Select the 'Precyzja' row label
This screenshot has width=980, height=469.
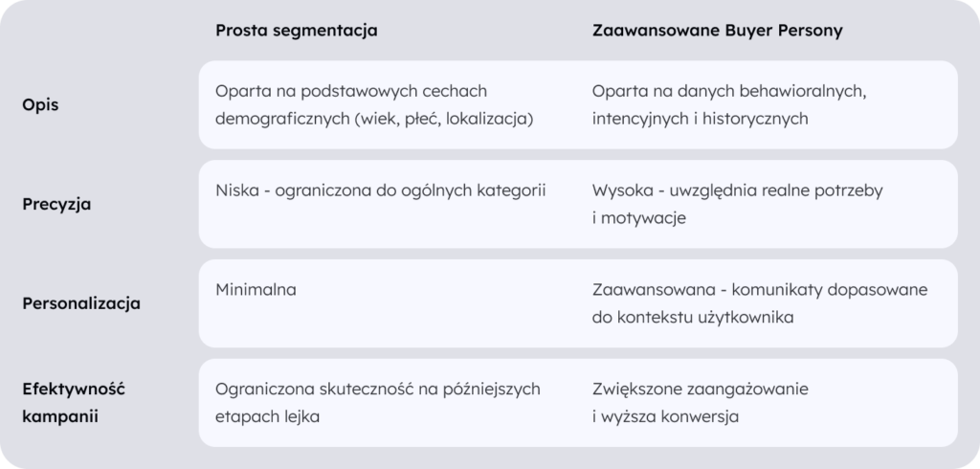(x=56, y=204)
